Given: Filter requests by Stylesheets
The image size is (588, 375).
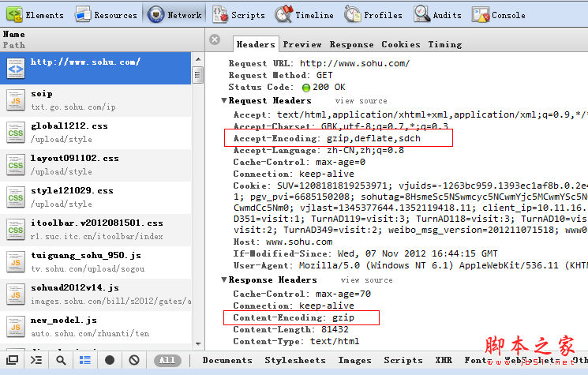Looking at the screenshot, I should coord(295,360).
